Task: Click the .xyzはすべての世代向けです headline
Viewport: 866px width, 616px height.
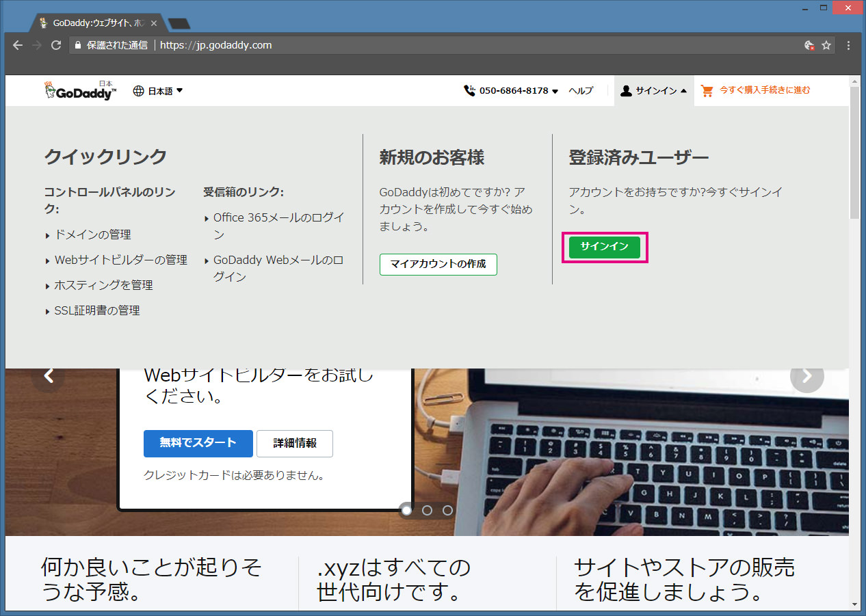Action: [x=394, y=579]
